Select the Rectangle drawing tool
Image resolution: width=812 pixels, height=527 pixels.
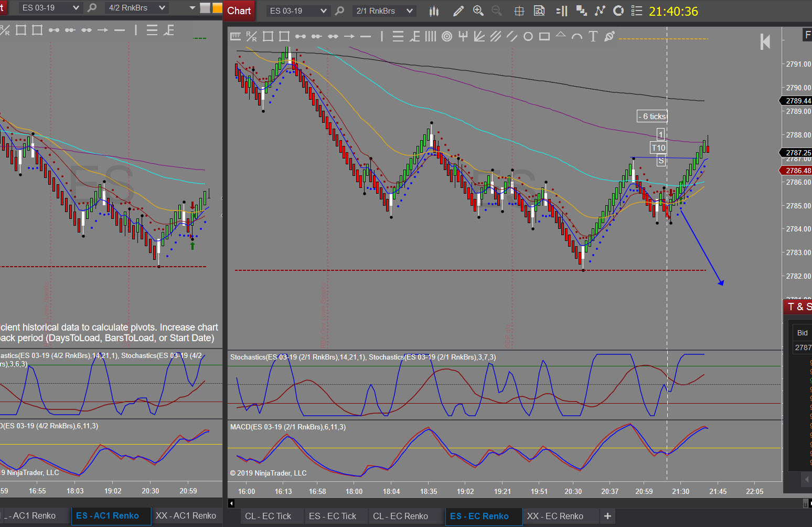(x=544, y=36)
